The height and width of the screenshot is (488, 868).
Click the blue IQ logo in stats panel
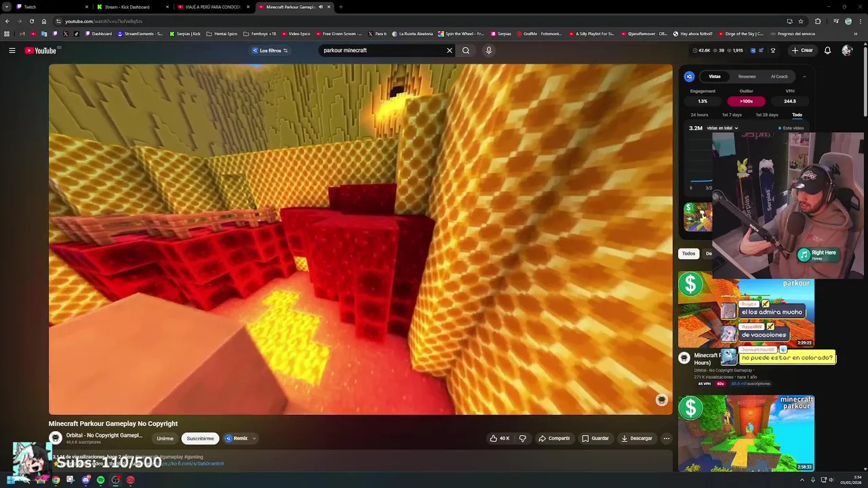click(689, 77)
